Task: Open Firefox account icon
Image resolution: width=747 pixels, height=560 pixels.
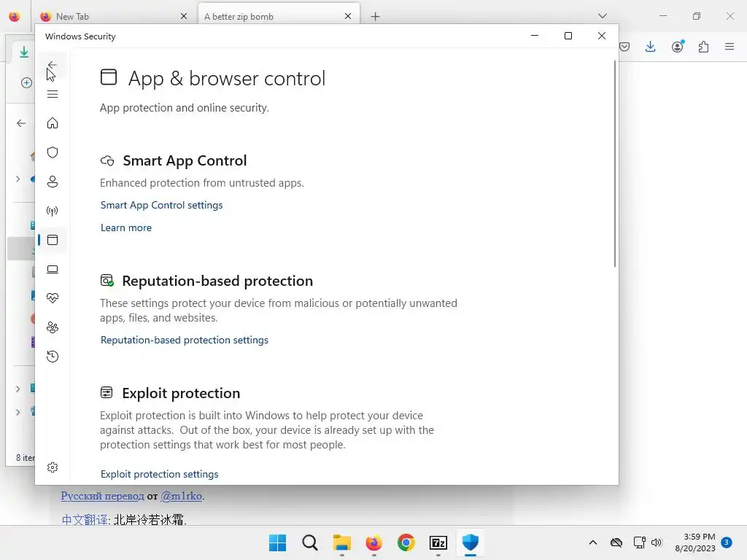Action: pyautogui.click(x=678, y=46)
